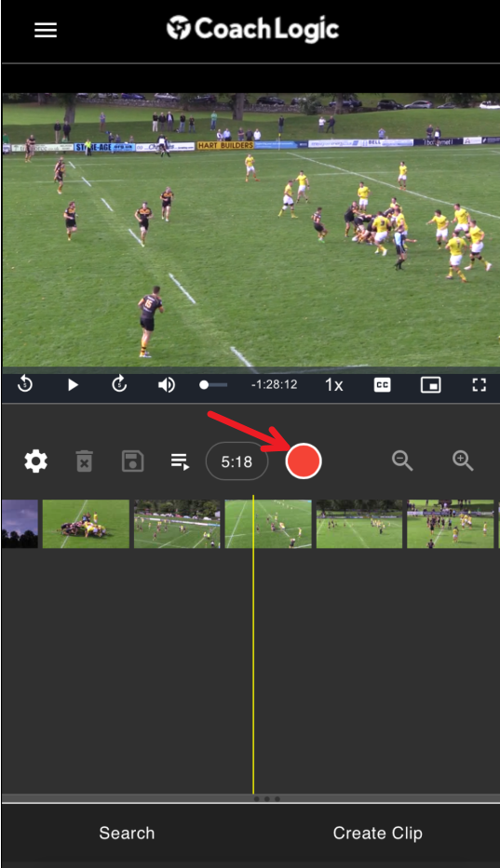
Task: Rewind video five seconds
Action: tap(25, 384)
